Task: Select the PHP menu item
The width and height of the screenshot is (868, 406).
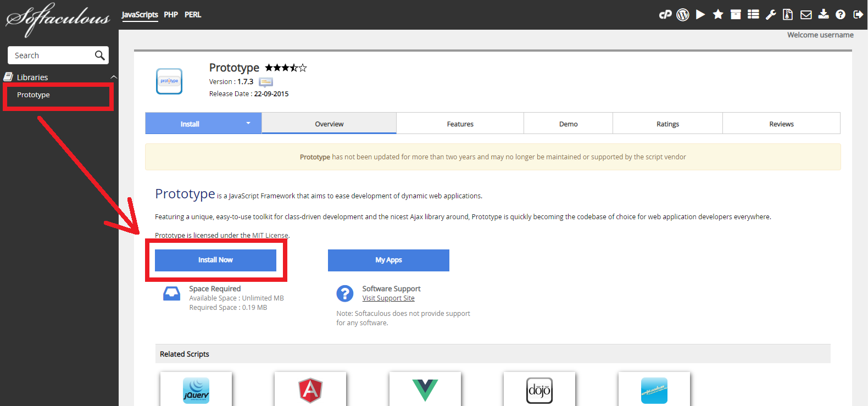Action: [x=171, y=15]
